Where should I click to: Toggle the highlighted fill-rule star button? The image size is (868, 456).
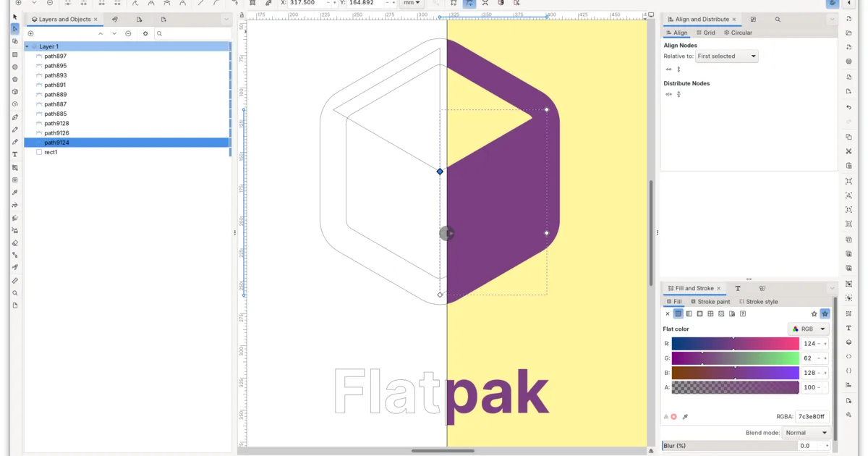coord(825,313)
